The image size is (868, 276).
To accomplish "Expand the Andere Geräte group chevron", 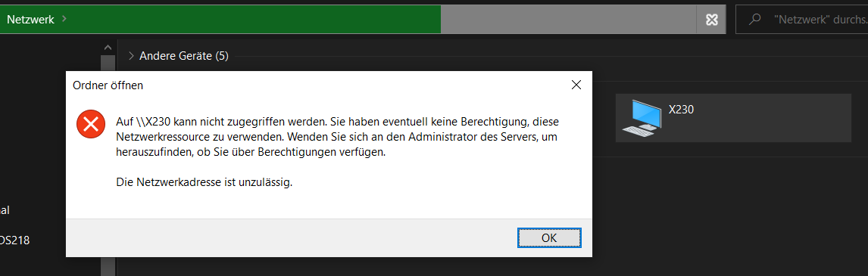I will pos(131,55).
